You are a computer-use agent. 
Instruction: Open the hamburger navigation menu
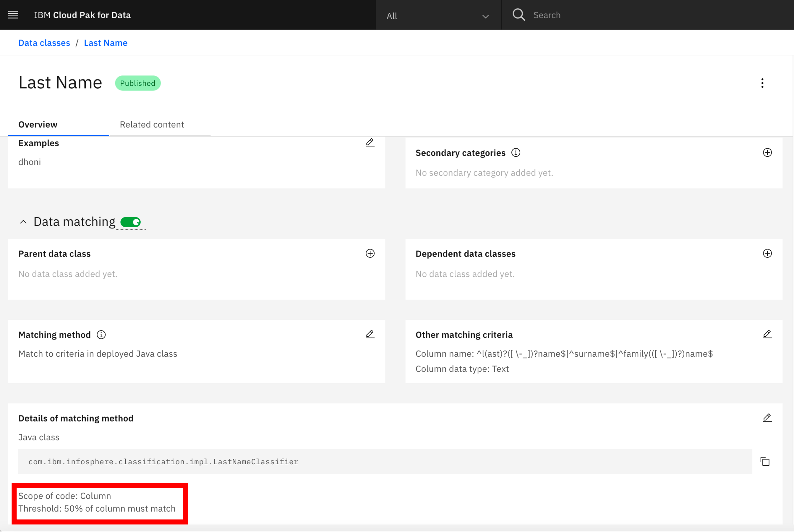13,15
